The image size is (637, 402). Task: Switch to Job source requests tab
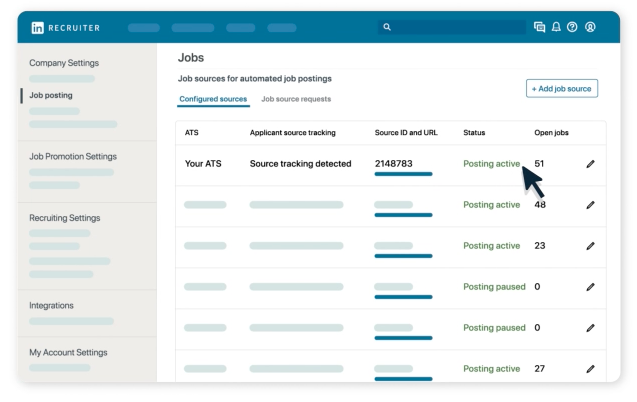pos(296,99)
